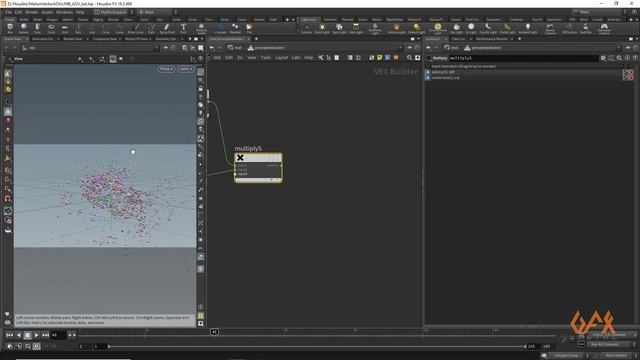Add a Volume Light from the shelf
This screenshot has width=640, height=360.
[396, 28]
